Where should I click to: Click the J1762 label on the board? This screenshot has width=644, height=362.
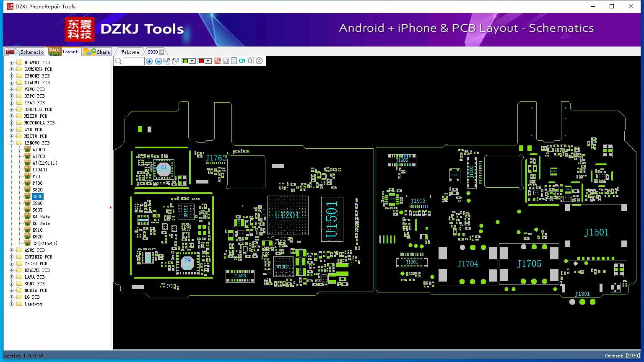point(216,158)
